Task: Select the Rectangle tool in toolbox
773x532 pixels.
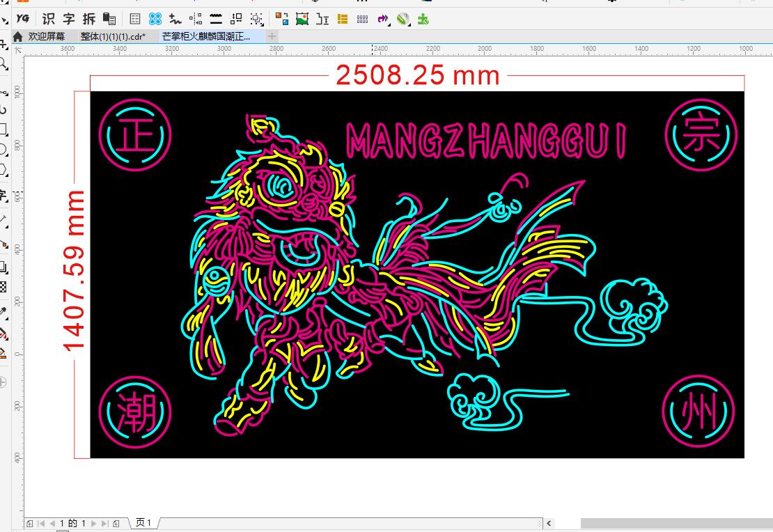Action: click(4, 130)
